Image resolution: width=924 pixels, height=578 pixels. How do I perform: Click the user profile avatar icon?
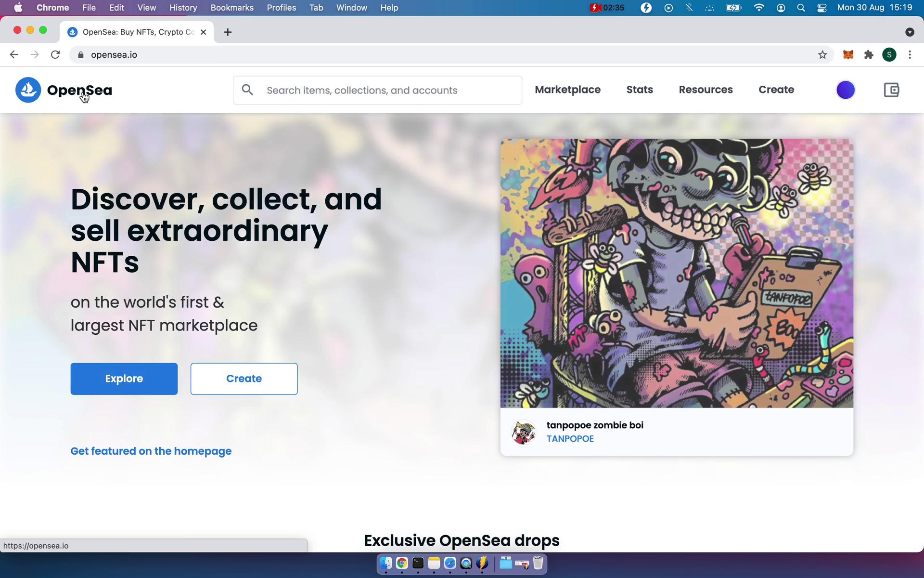[x=845, y=90]
